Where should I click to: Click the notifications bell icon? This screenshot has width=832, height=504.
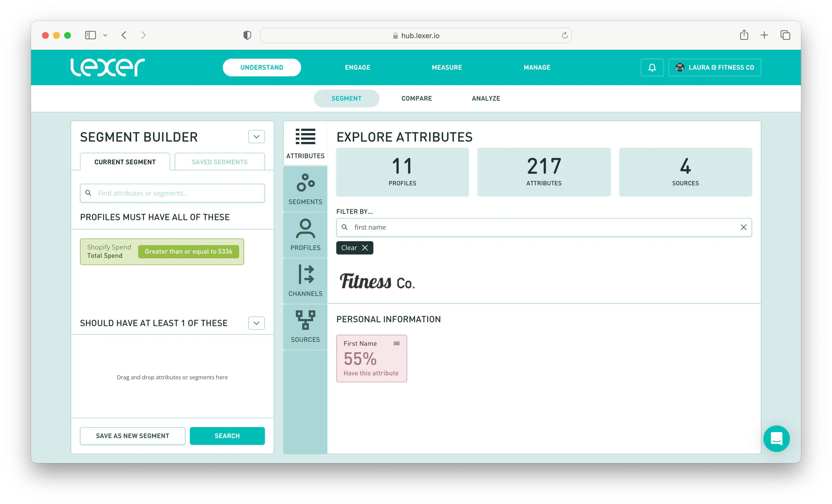click(x=652, y=67)
